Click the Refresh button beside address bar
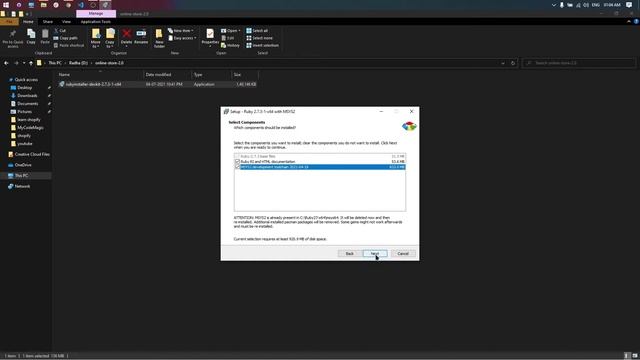 point(513,63)
